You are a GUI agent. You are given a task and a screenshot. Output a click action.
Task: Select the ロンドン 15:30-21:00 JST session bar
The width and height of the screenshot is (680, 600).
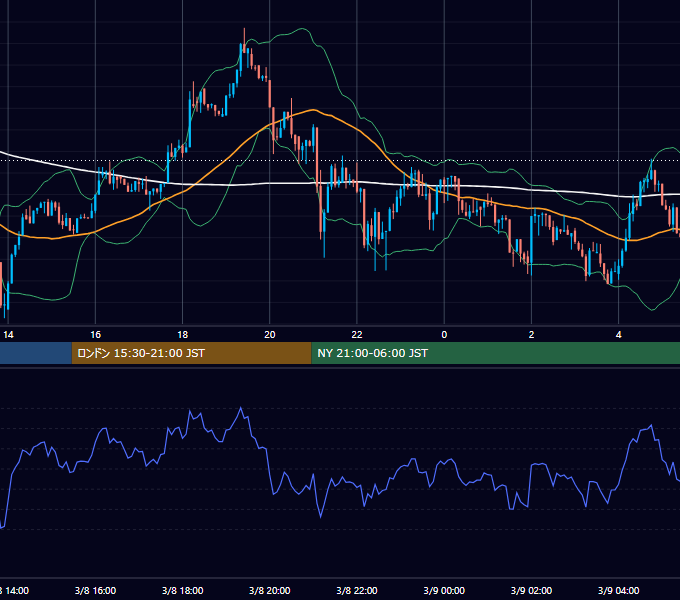coord(191,353)
